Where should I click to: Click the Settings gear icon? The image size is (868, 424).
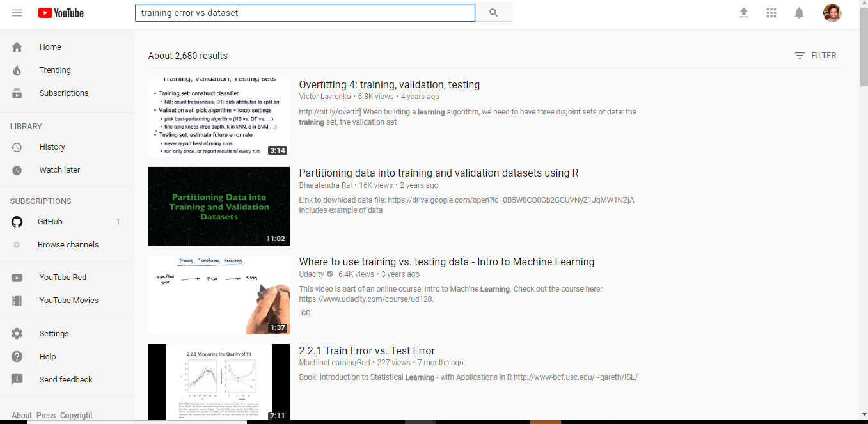point(17,334)
